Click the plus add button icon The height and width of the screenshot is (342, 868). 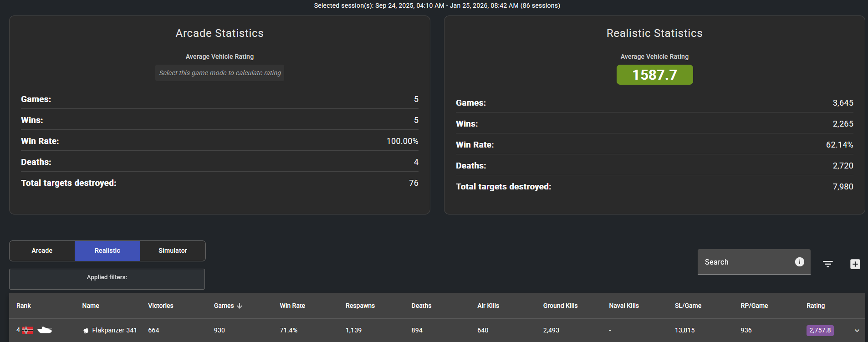pos(855,264)
